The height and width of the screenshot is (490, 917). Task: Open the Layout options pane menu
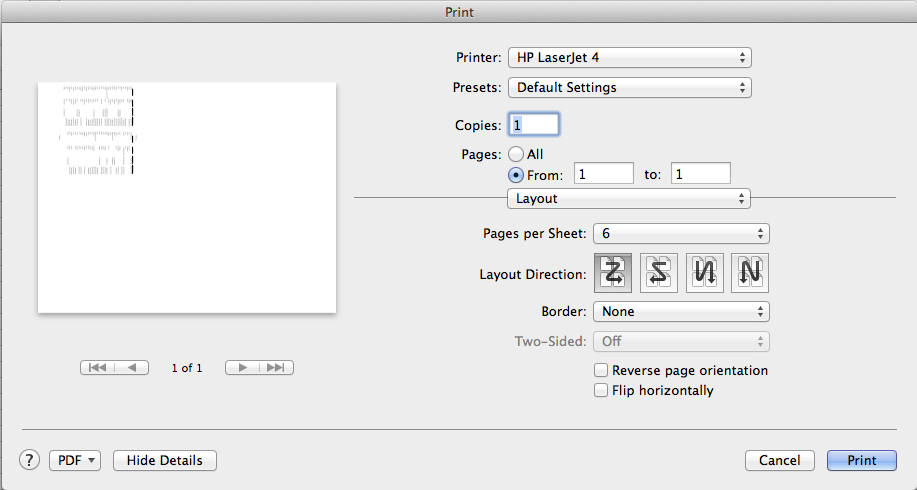[629, 199]
